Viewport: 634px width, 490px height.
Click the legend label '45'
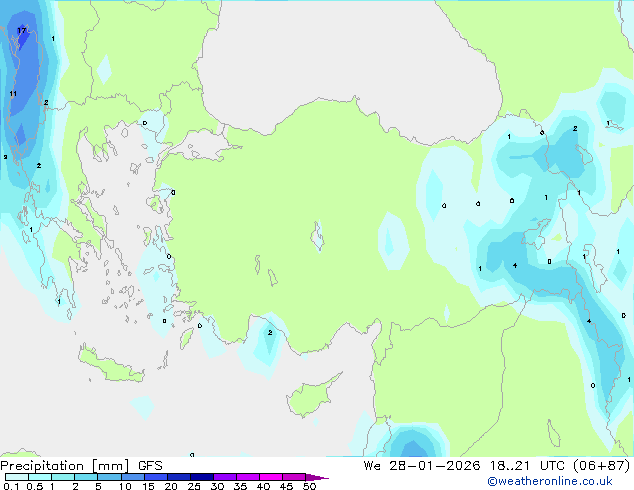(x=286, y=486)
